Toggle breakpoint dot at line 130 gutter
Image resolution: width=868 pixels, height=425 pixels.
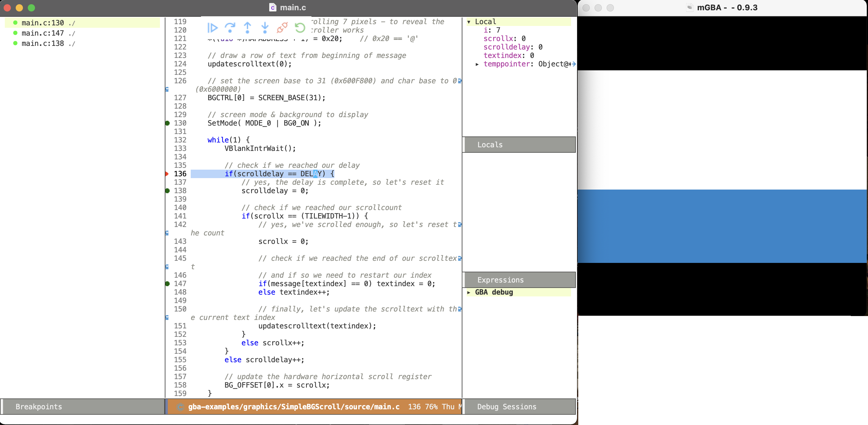coord(168,123)
